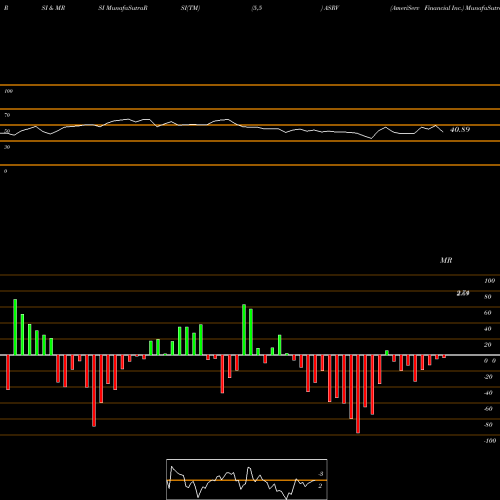Click the RSI axis label 70

[x=7, y=115]
